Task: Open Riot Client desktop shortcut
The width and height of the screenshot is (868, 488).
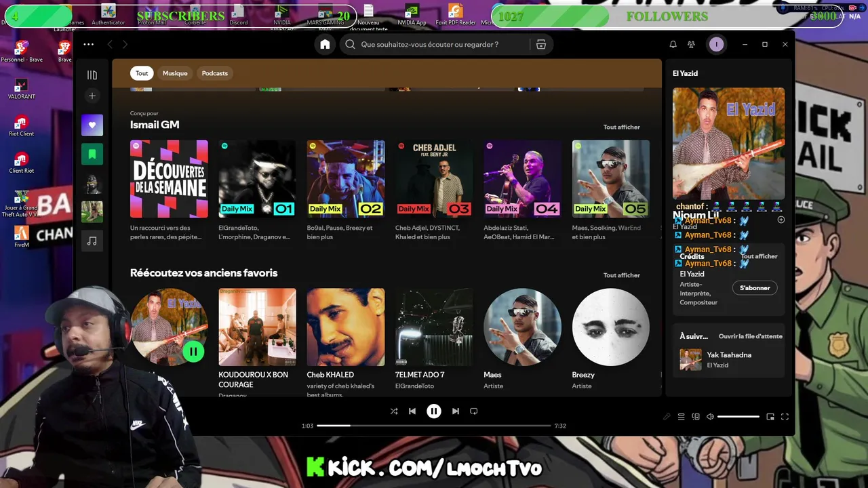Action: pos(22,126)
